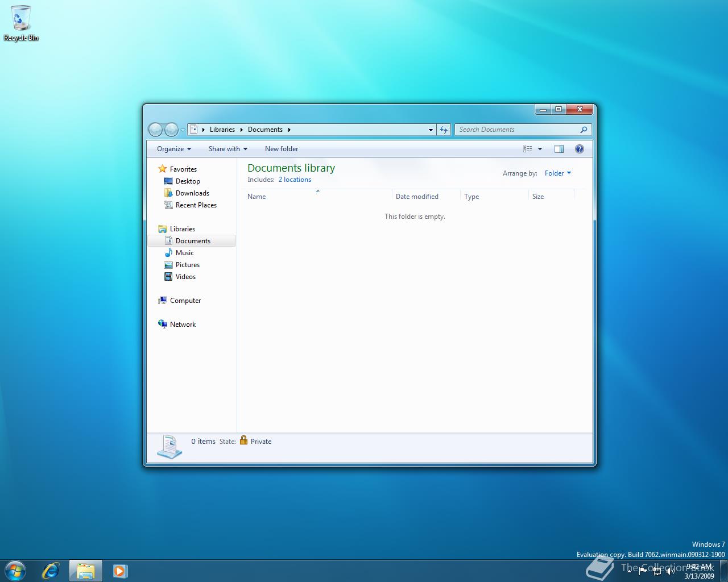Refresh the Documents folder view
Screen dimensions: 728x582
[444, 130]
